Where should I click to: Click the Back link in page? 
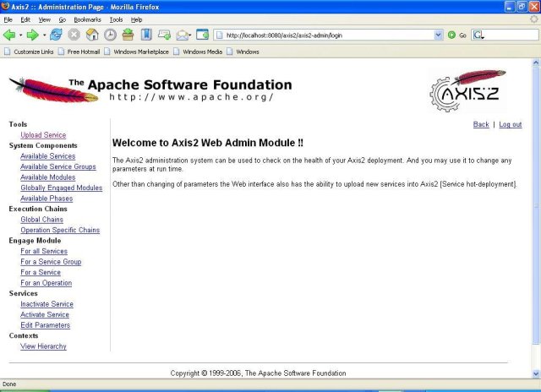coord(481,124)
